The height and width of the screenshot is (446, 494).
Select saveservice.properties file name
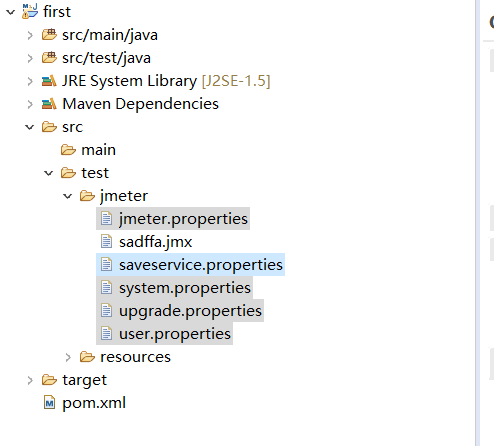tap(201, 265)
